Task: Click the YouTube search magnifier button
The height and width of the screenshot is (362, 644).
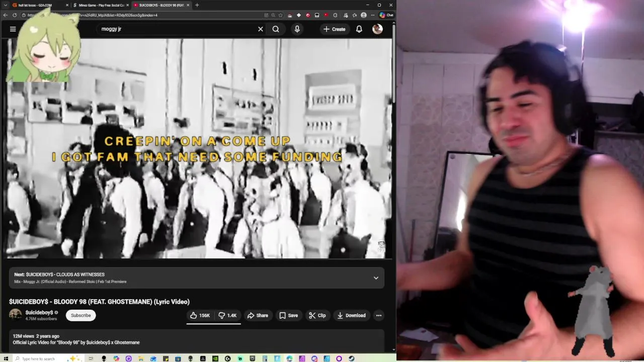Action: (x=276, y=29)
